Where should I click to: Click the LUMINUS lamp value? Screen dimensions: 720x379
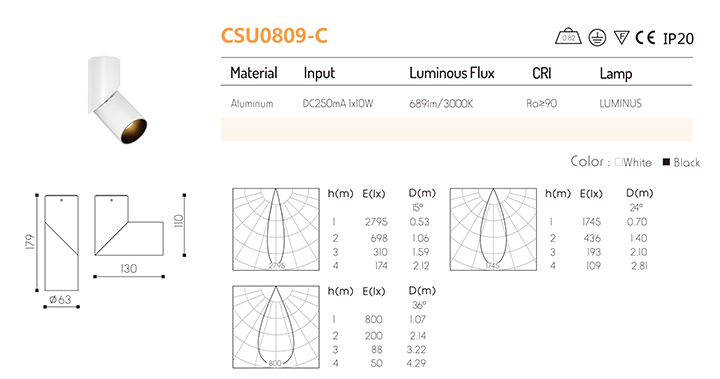pos(620,103)
